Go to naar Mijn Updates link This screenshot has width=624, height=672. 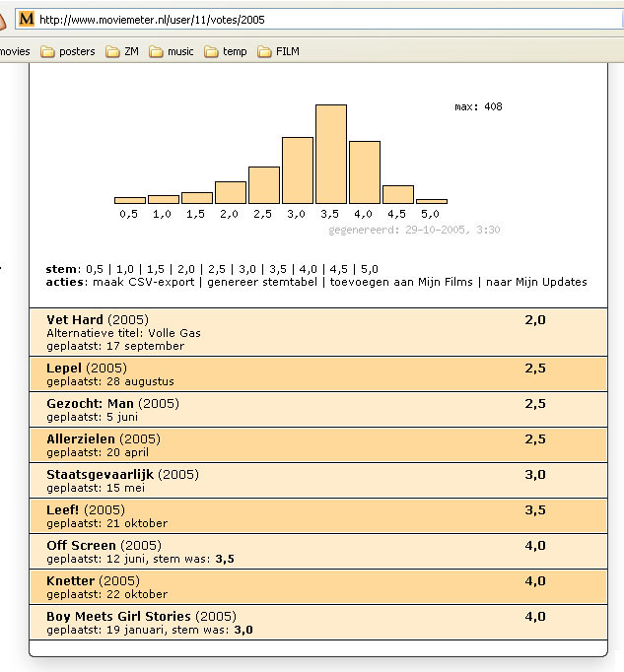[x=536, y=282]
